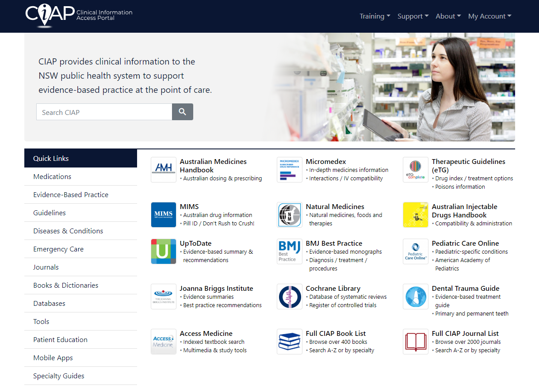Select the Natural Medicines globe icon
539x392 pixels.
click(289, 215)
